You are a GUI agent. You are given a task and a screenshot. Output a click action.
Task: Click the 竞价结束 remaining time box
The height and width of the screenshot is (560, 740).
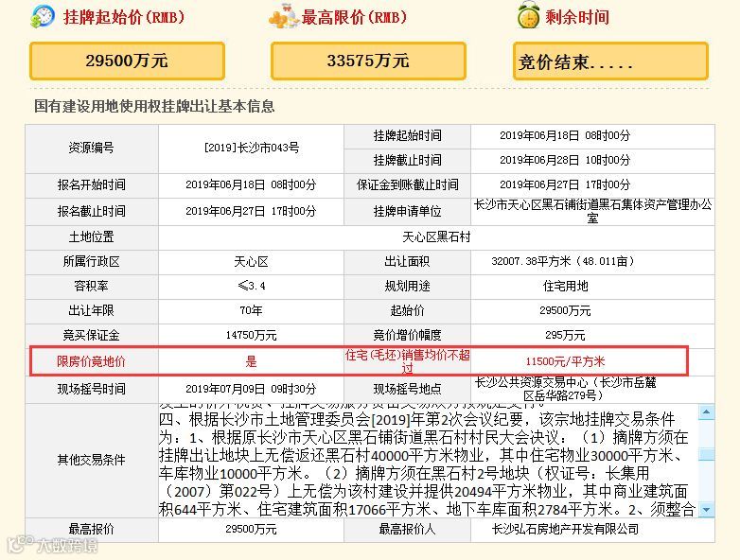pyautogui.click(x=610, y=61)
